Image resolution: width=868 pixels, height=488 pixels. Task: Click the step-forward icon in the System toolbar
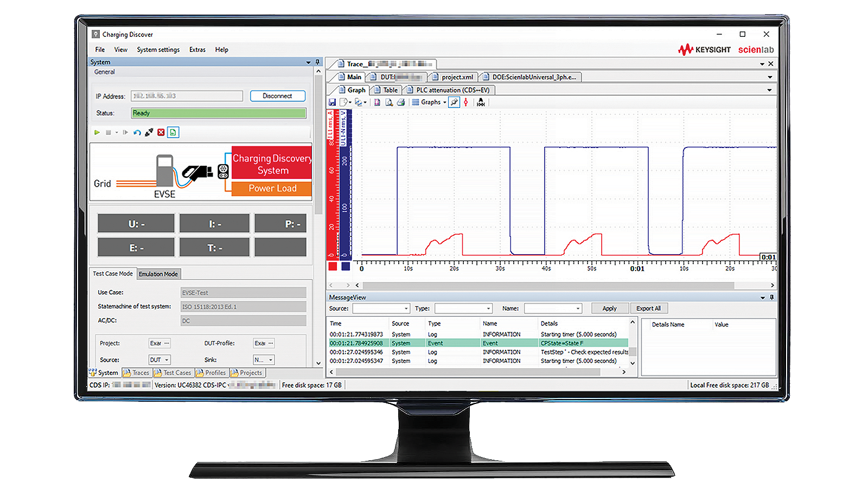coord(125,132)
